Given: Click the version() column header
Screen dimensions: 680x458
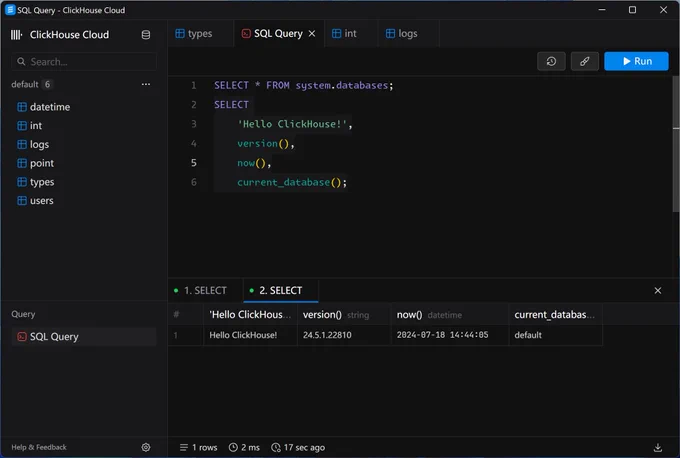Looking at the screenshot, I should coord(344,314).
